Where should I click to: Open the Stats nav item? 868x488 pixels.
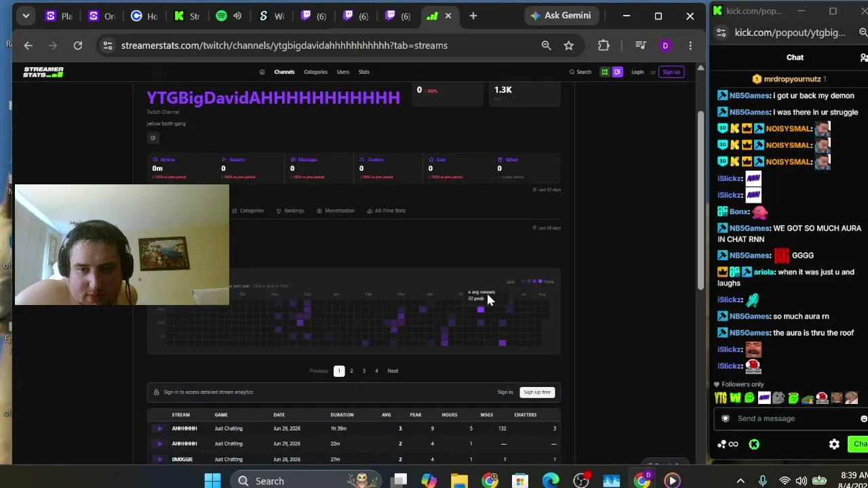tap(364, 72)
